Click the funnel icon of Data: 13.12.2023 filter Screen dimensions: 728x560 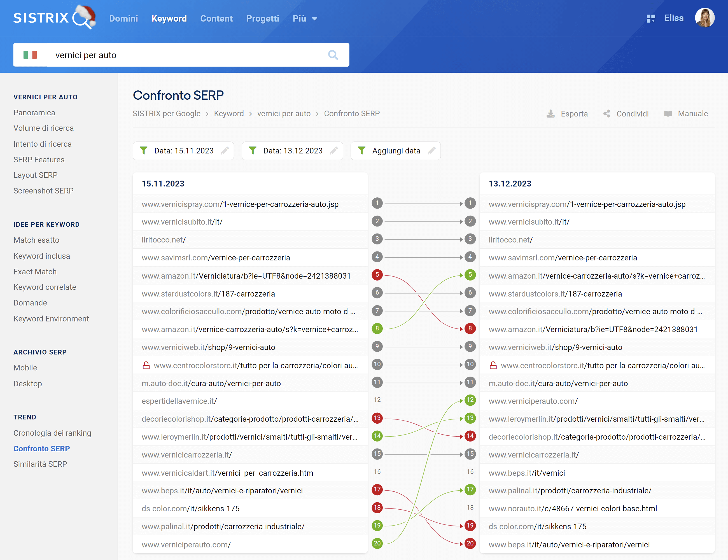253,151
